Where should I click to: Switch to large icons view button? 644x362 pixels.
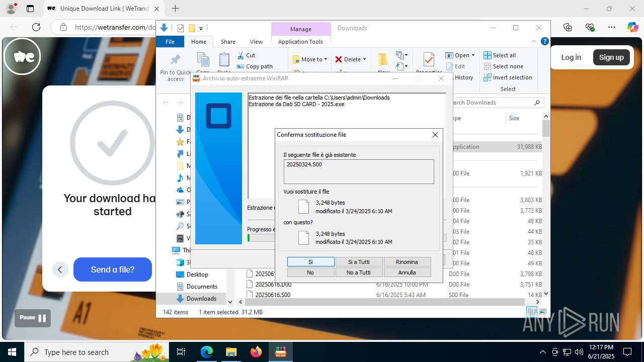[x=543, y=312]
